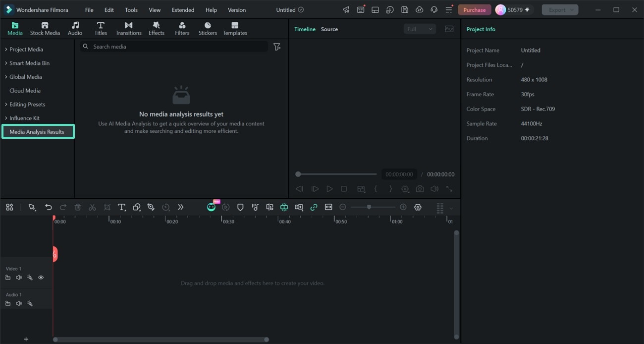Viewport: 644px width, 344px height.
Task: Open the Stock Media panel
Action: point(45,29)
